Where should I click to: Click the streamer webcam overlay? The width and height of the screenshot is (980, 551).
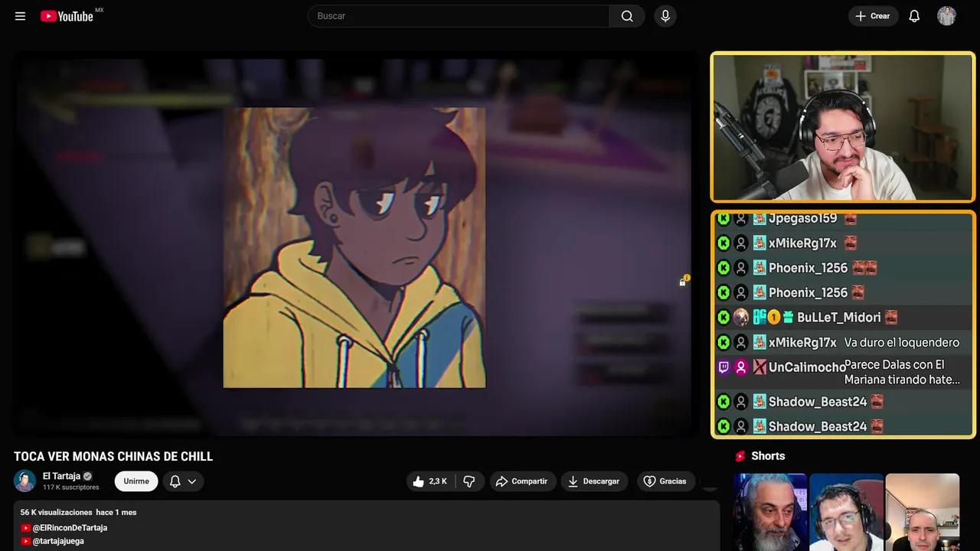[x=843, y=127]
